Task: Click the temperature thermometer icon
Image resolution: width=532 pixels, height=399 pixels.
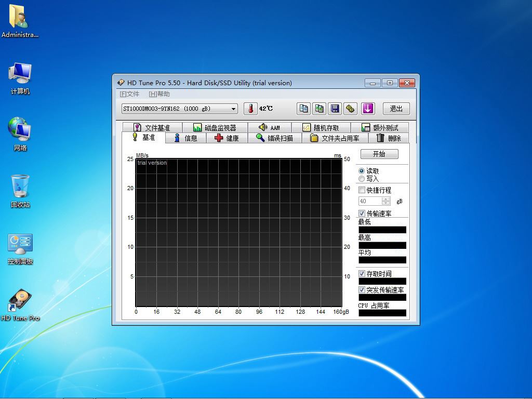Action: 250,109
